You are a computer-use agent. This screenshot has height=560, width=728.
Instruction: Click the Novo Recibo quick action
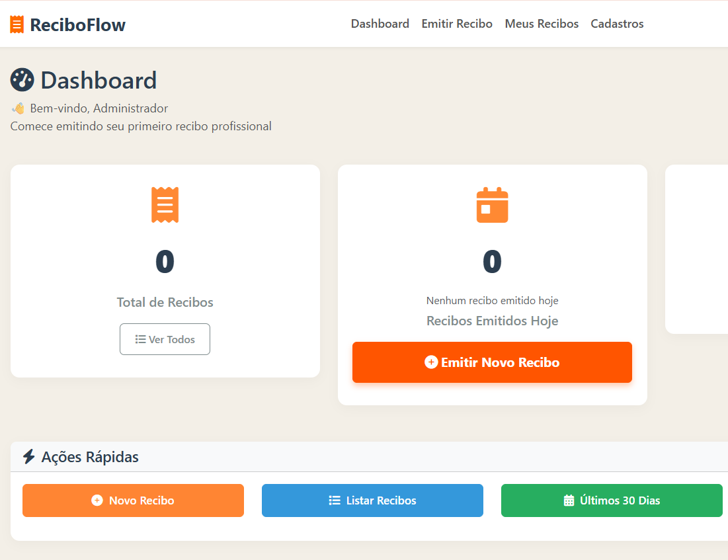point(133,500)
